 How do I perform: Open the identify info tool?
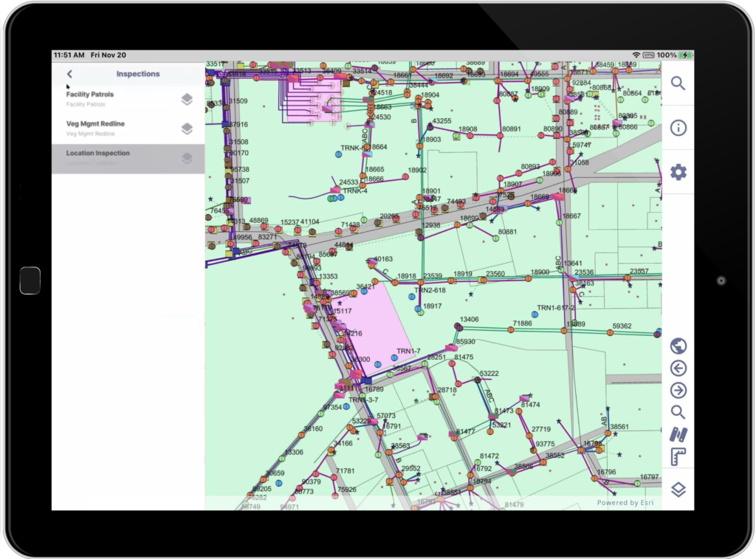[678, 128]
